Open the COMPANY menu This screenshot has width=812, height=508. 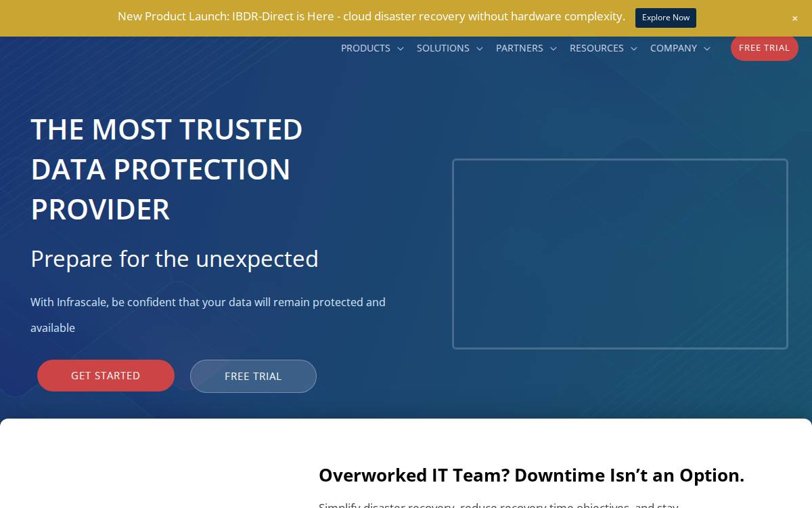[673, 48]
